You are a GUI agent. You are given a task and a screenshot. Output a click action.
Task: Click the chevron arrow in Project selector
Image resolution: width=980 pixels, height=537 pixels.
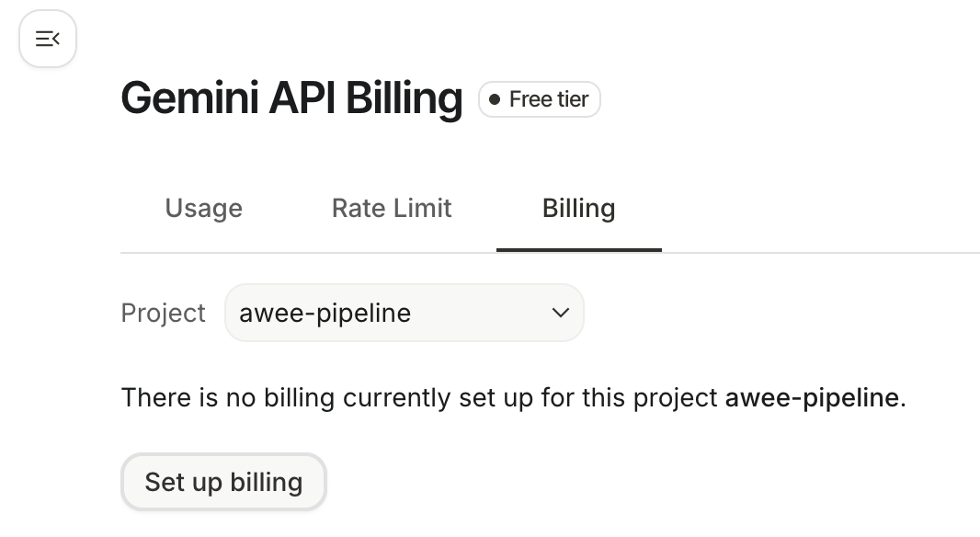[x=560, y=314]
